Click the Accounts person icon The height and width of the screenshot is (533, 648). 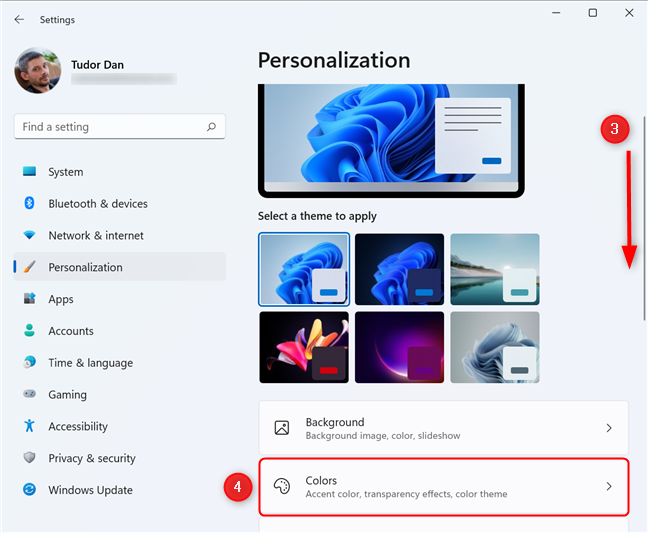click(x=29, y=330)
